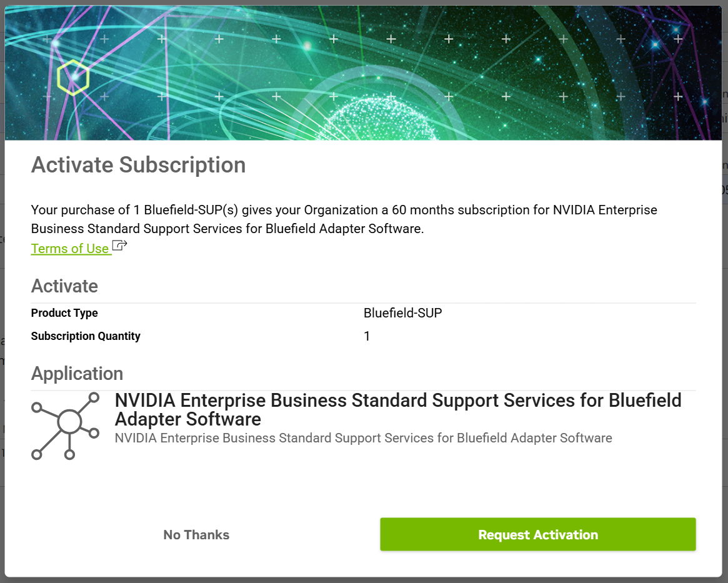
Task: Click the Activate Subscription dialog title
Action: [x=138, y=165]
